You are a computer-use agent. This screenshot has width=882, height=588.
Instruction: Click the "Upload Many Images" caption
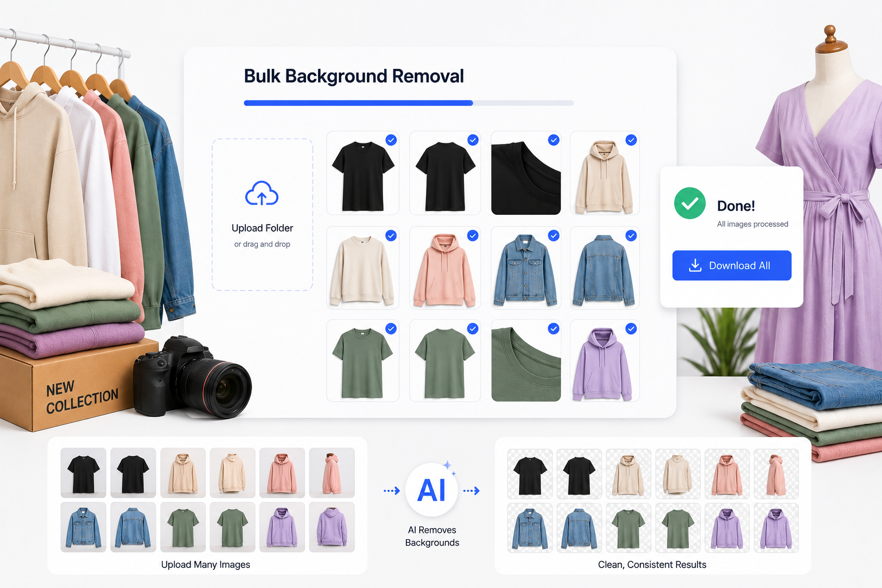tap(206, 564)
